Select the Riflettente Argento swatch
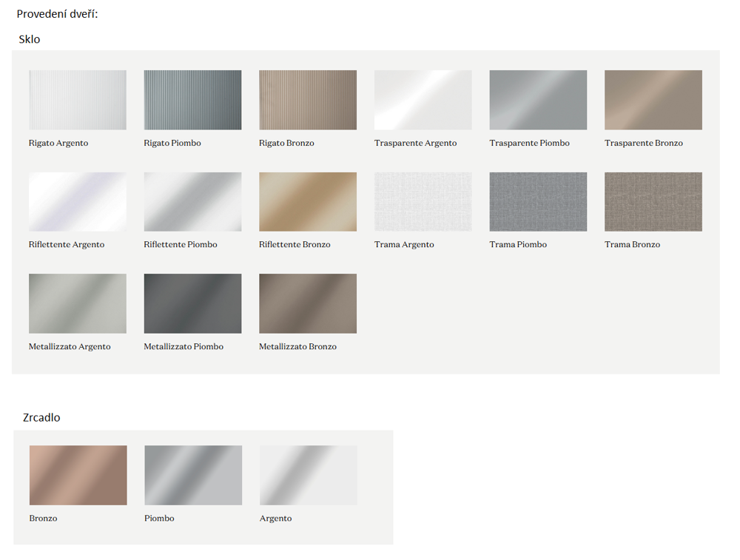 coord(78,202)
